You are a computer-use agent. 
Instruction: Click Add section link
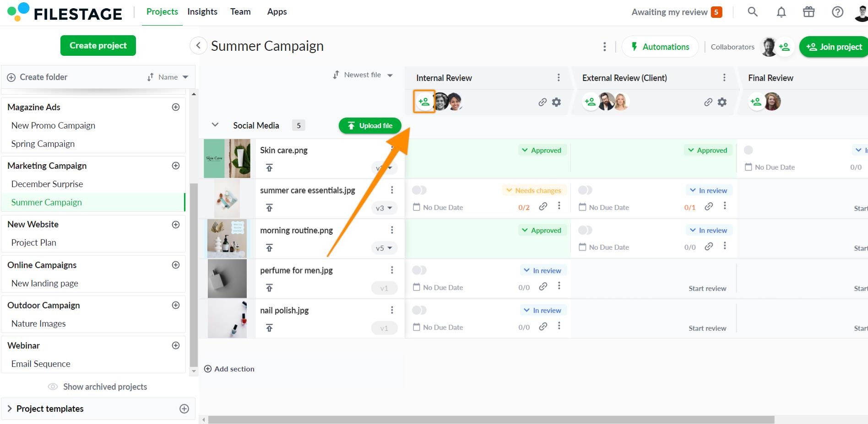[x=229, y=369]
